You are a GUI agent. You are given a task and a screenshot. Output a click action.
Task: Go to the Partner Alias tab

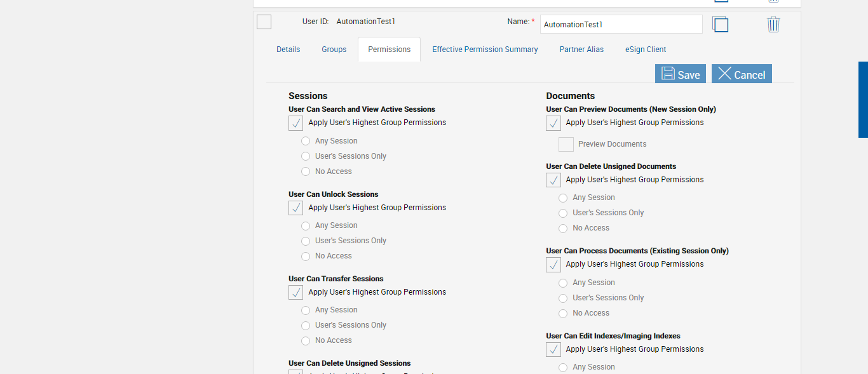[x=581, y=50]
